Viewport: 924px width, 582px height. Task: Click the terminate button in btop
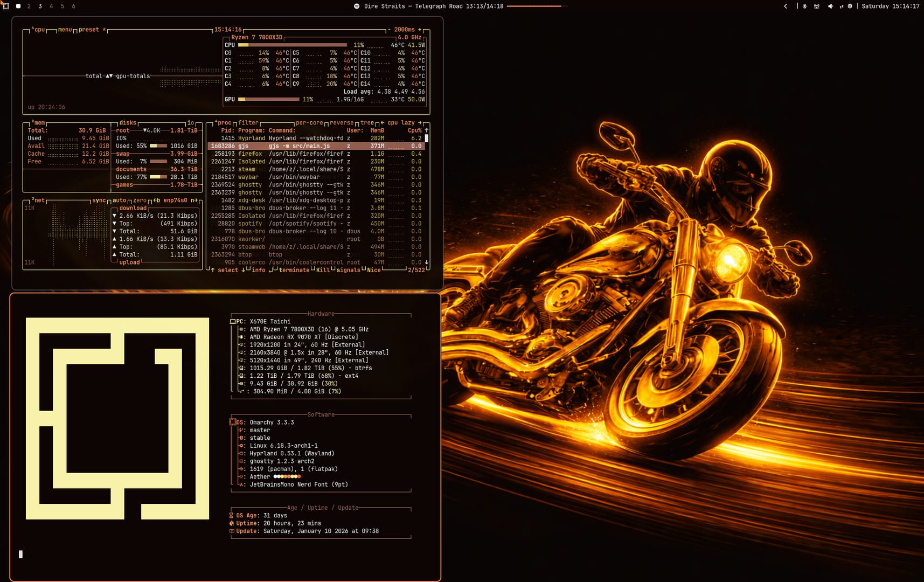(x=294, y=270)
